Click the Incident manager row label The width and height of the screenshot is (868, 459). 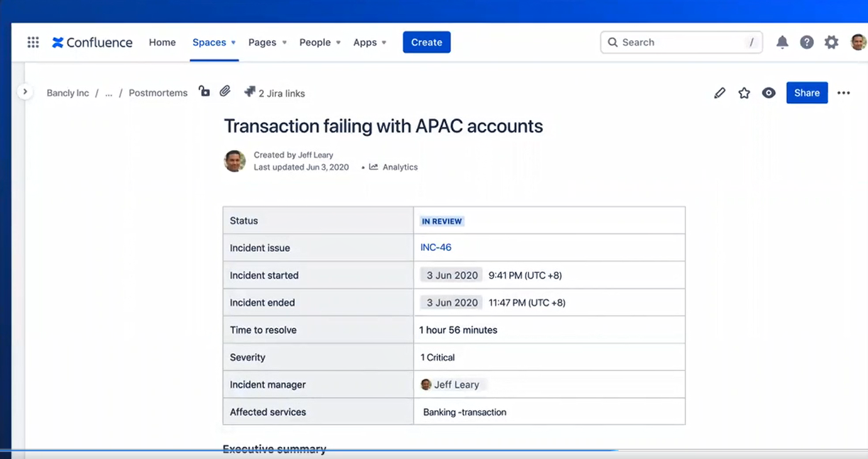point(268,385)
